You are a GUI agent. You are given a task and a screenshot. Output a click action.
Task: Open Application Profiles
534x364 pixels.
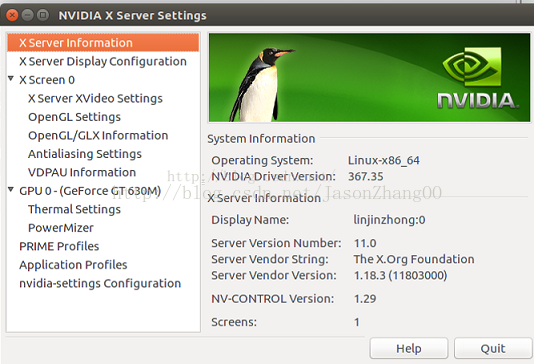(73, 265)
